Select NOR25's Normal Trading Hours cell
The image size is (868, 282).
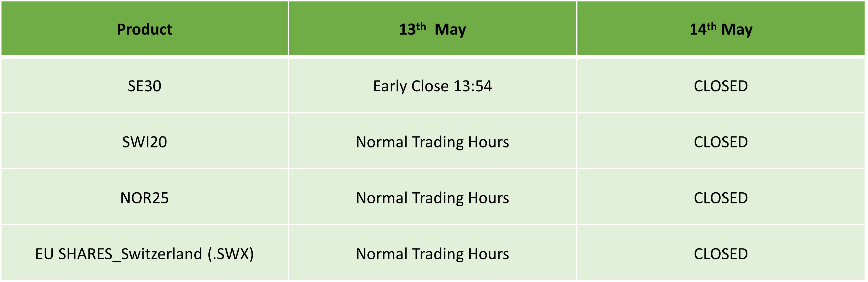[432, 198]
